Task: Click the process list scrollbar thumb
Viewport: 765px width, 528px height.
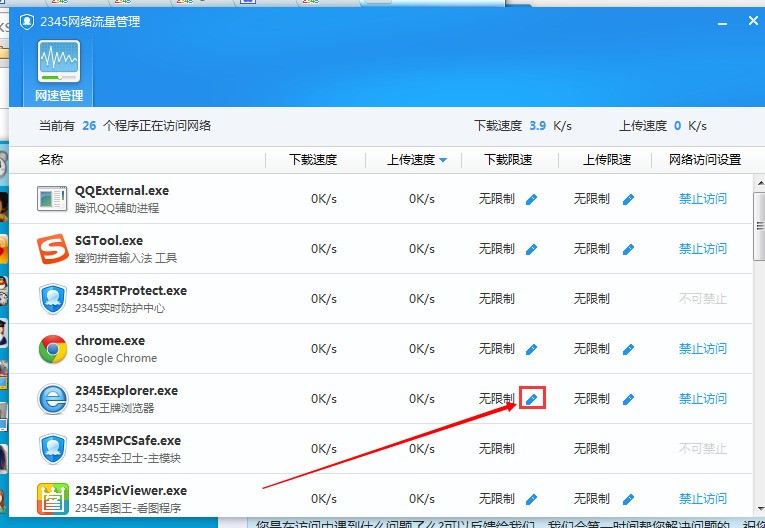Action: coord(759,226)
